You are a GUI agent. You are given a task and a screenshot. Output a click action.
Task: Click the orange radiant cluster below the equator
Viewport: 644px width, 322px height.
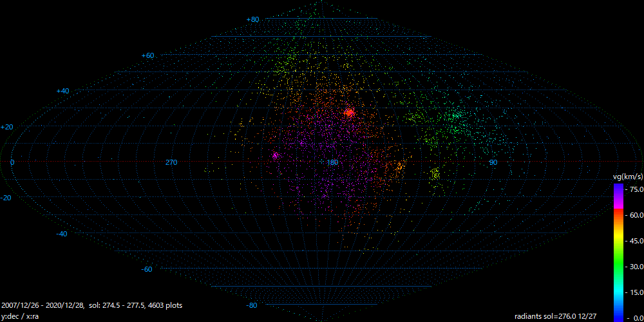pos(399,167)
